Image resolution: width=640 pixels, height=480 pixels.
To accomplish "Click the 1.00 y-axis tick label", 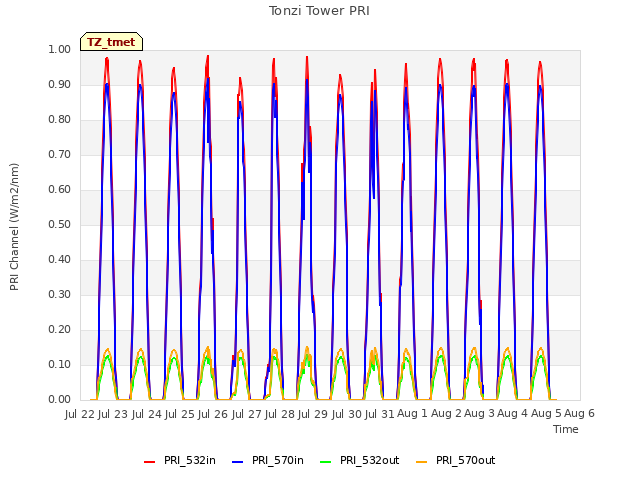I will [60, 49].
